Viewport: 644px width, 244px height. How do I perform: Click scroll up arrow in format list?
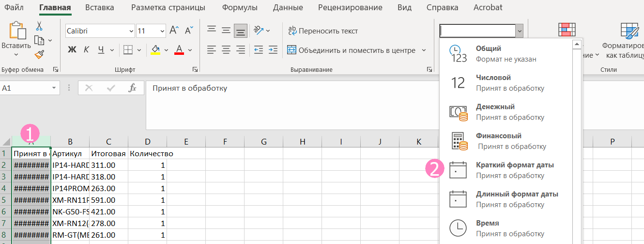point(577,44)
